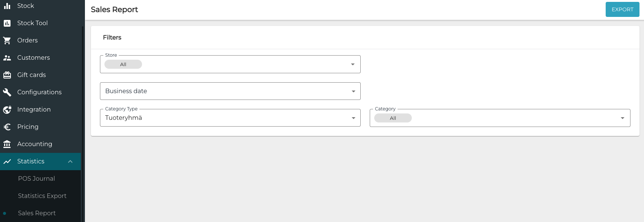Expand the Category dropdown arrow
The image size is (644, 222).
pyautogui.click(x=622, y=118)
